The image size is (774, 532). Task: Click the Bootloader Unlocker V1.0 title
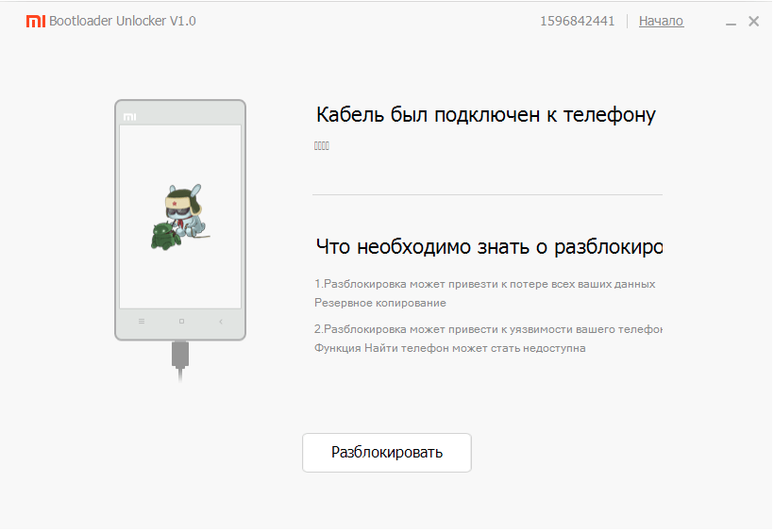pos(123,21)
